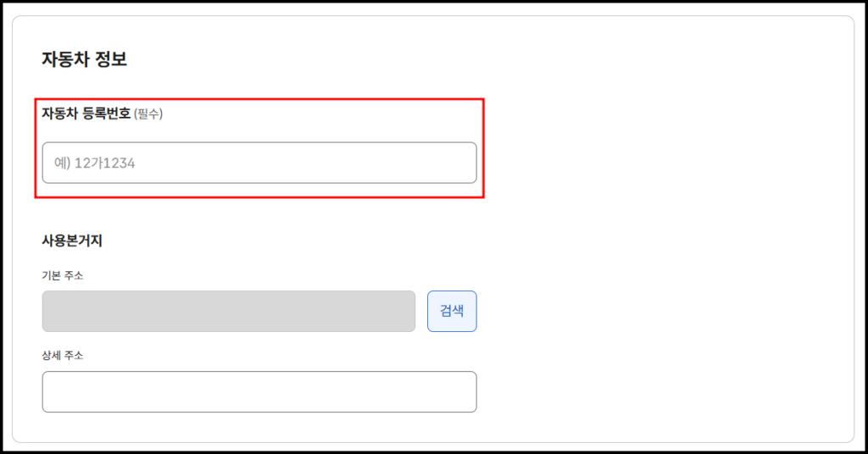Click the greyed-out 기본 주소 field
Image resolution: width=868 pixels, height=454 pixels.
coord(228,311)
